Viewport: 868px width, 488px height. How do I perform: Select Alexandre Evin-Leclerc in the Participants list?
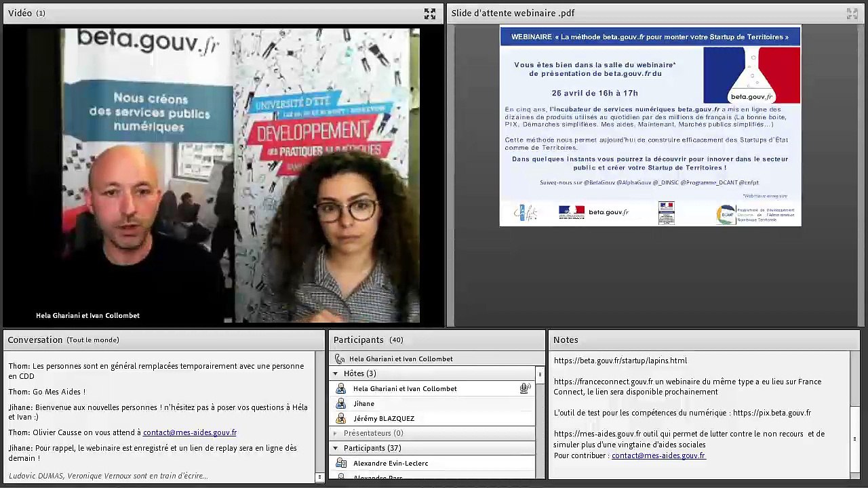click(391, 463)
